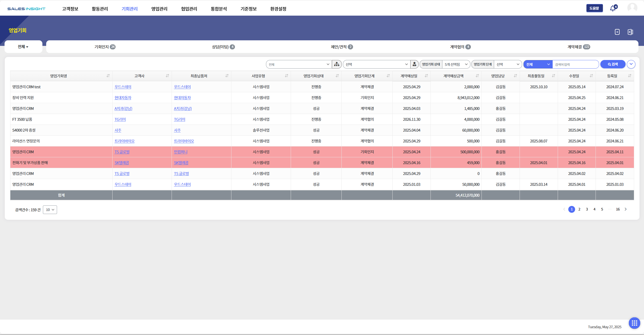Image resolution: width=644 pixels, height=335 pixels.
Task: Sort by 영업기회명 column sort icon
Action: [x=108, y=76]
